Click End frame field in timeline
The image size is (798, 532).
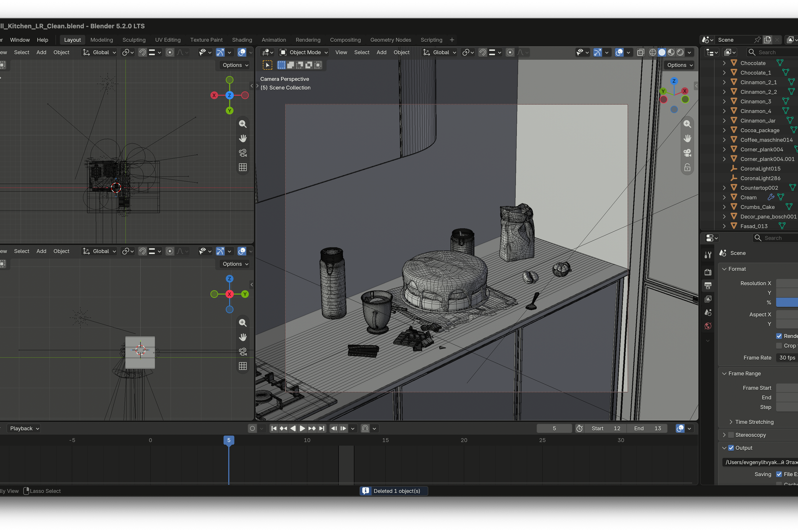coord(647,428)
